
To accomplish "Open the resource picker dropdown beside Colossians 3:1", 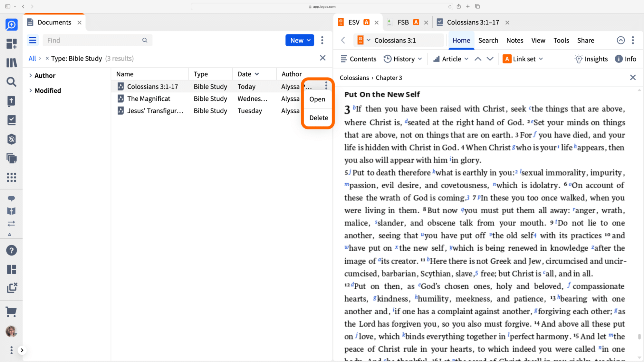I will coord(364,40).
